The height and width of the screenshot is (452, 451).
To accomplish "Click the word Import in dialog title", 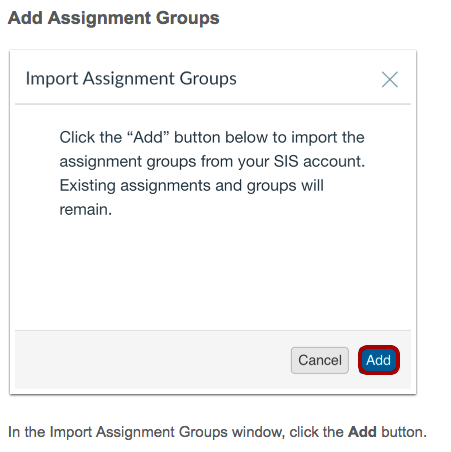I will coord(52,80).
